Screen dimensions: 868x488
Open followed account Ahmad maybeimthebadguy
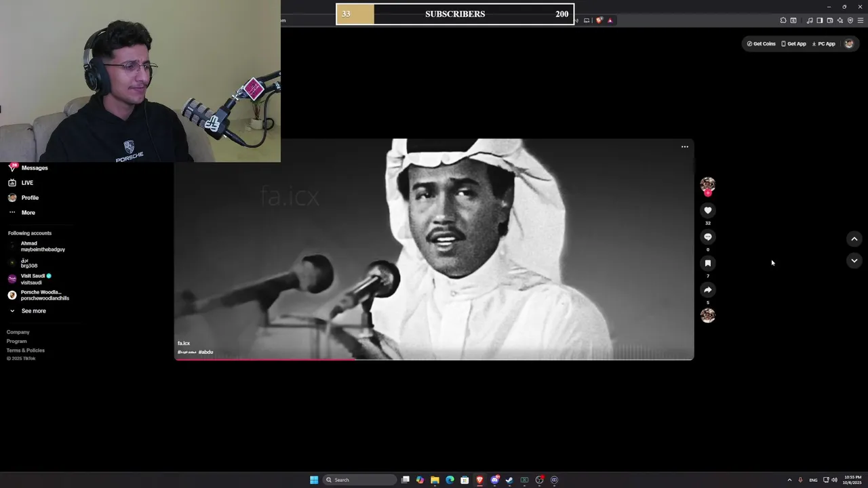coord(37,247)
